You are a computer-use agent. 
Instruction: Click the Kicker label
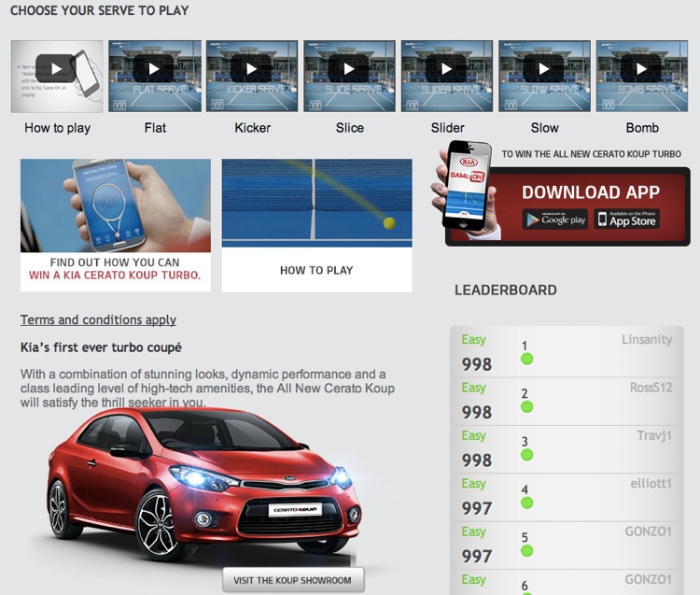(x=253, y=128)
